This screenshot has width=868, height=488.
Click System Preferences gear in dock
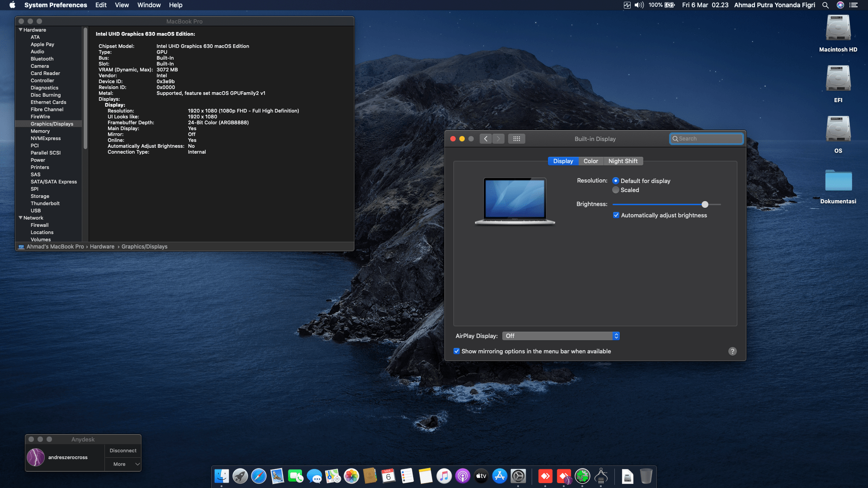coord(518,476)
